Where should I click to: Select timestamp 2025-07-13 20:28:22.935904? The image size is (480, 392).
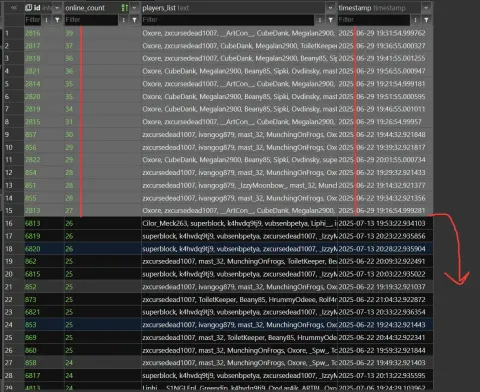[385, 249]
